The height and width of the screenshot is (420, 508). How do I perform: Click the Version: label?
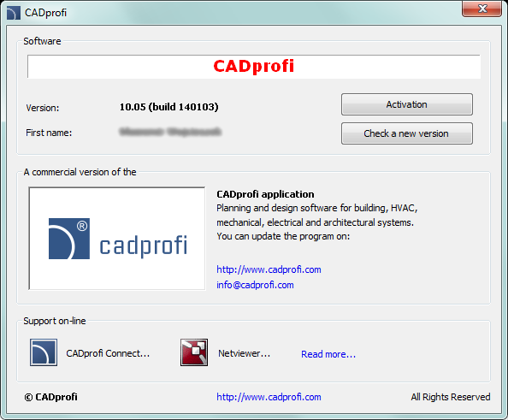[43, 108]
